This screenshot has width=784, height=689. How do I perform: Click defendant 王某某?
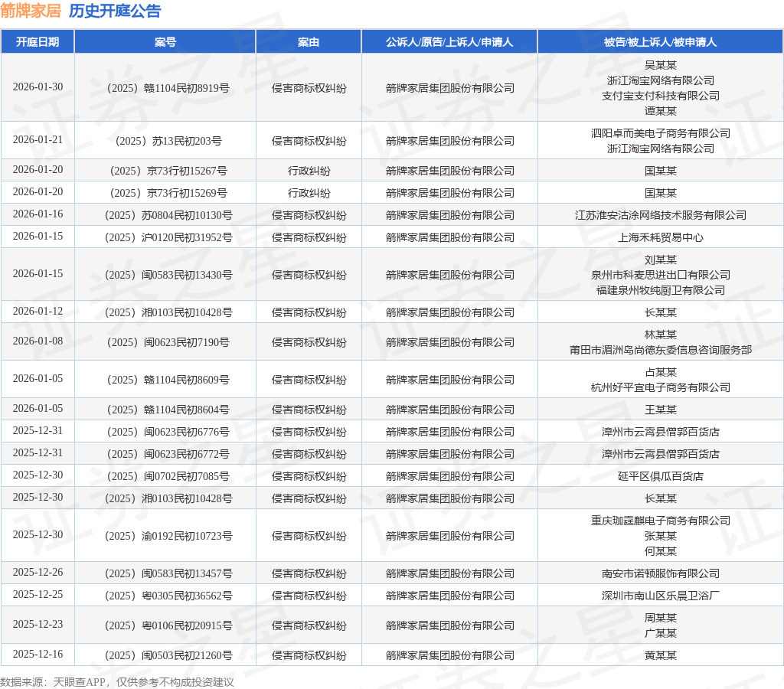coord(661,410)
